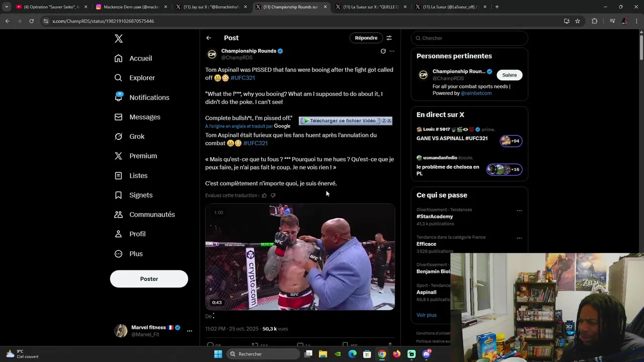Open weather widget showing 9°C Ciel couvert

pyautogui.click(x=23, y=354)
